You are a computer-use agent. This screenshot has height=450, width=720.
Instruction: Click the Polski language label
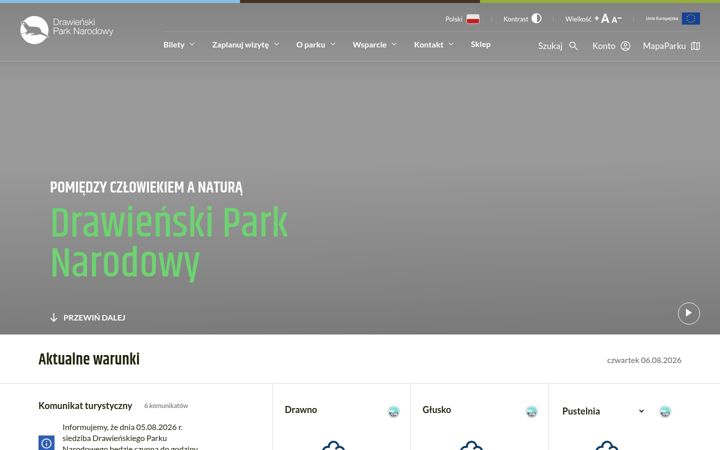[454, 19]
